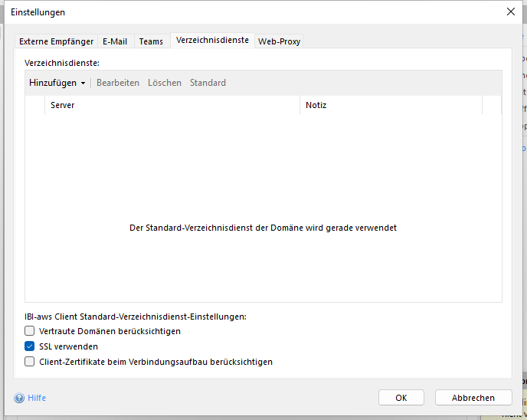Open the E-Mail tab
This screenshot has width=527, height=420.
click(x=115, y=41)
